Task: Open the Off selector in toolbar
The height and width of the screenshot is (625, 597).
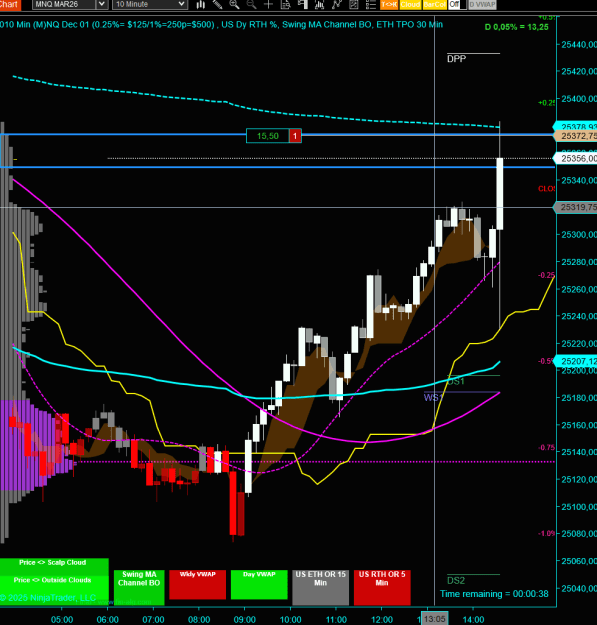Action: coord(457,4)
